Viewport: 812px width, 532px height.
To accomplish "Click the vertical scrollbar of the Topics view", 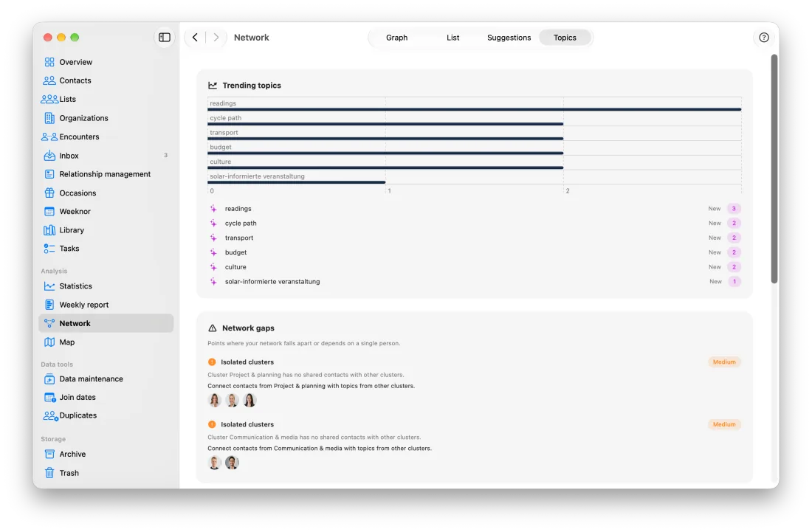I will click(774, 169).
